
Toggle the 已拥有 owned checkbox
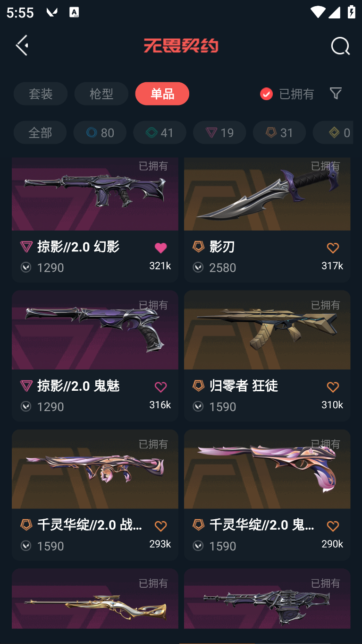[266, 94]
